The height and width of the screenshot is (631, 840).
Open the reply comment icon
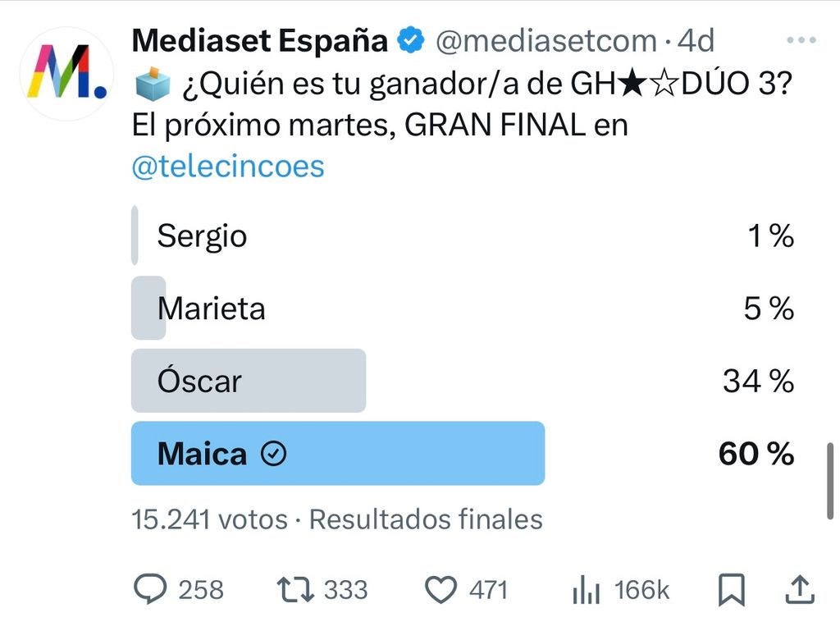(150, 589)
